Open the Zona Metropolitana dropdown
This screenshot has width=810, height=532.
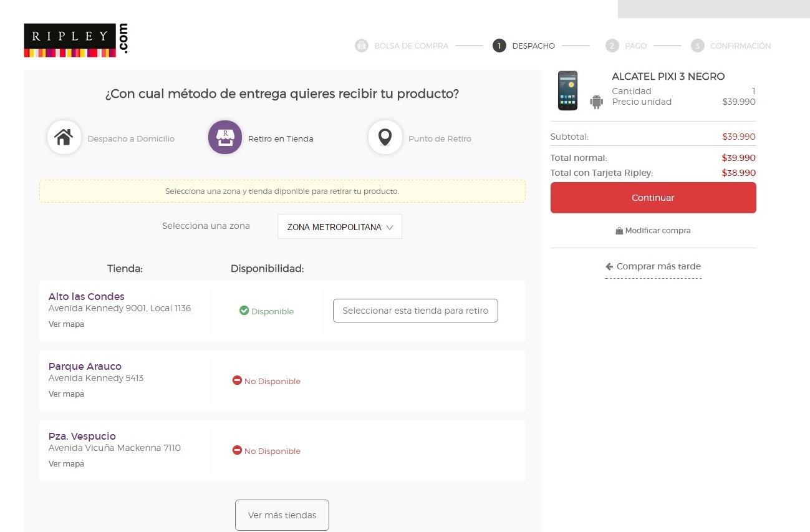[339, 227]
